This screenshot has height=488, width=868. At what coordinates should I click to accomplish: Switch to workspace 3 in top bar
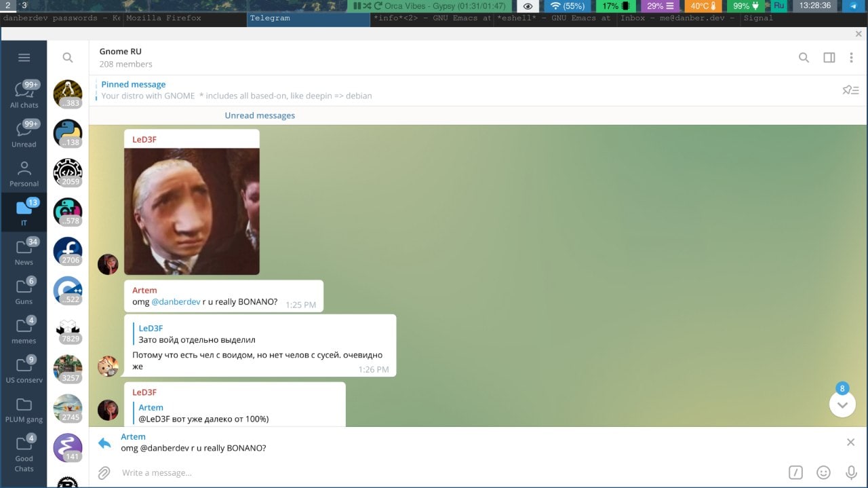pos(24,5)
